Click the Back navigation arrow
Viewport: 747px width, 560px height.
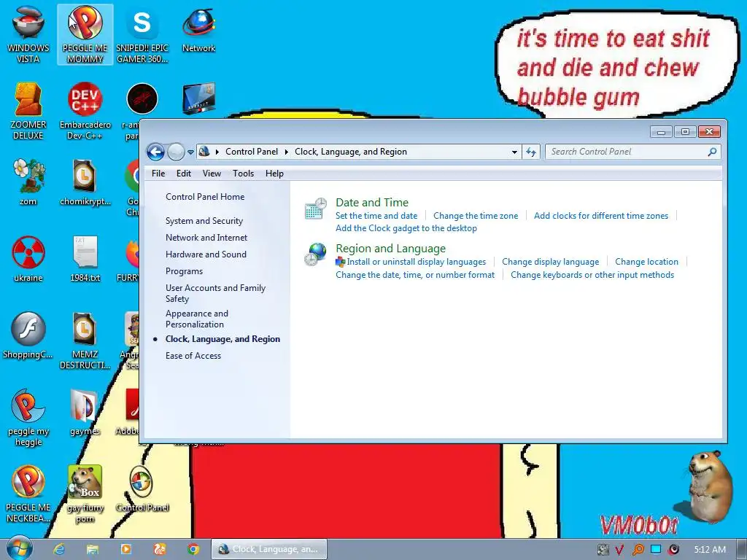click(155, 152)
